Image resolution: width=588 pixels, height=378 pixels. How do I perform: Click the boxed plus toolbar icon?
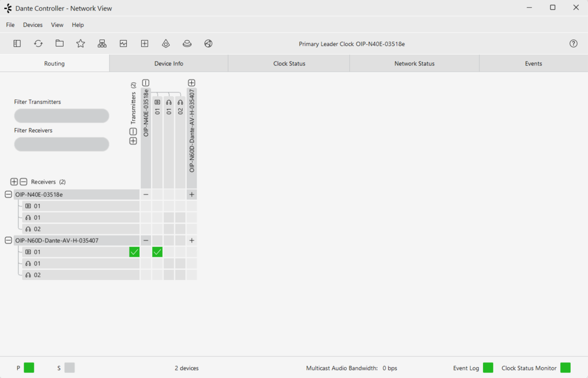click(145, 44)
